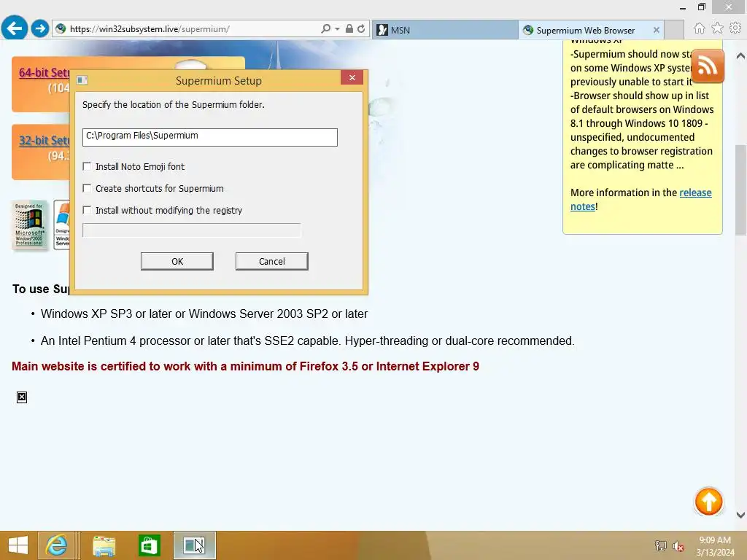
Task: View security lock icon in address bar
Action: [x=349, y=28]
